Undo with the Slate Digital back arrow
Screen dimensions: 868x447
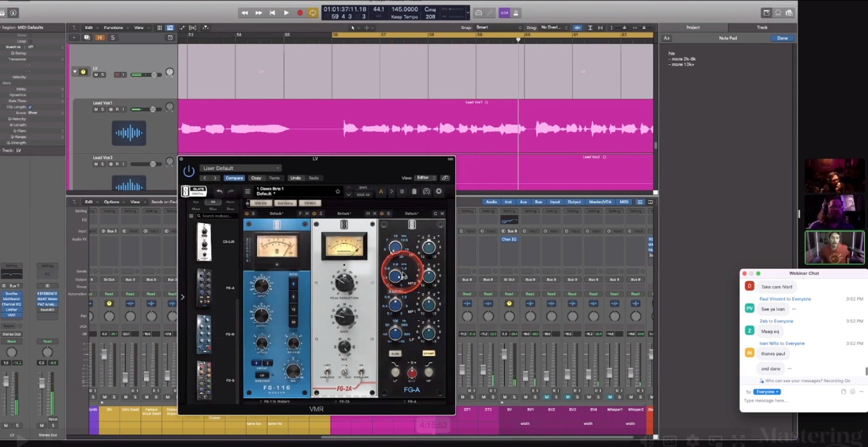[219, 191]
